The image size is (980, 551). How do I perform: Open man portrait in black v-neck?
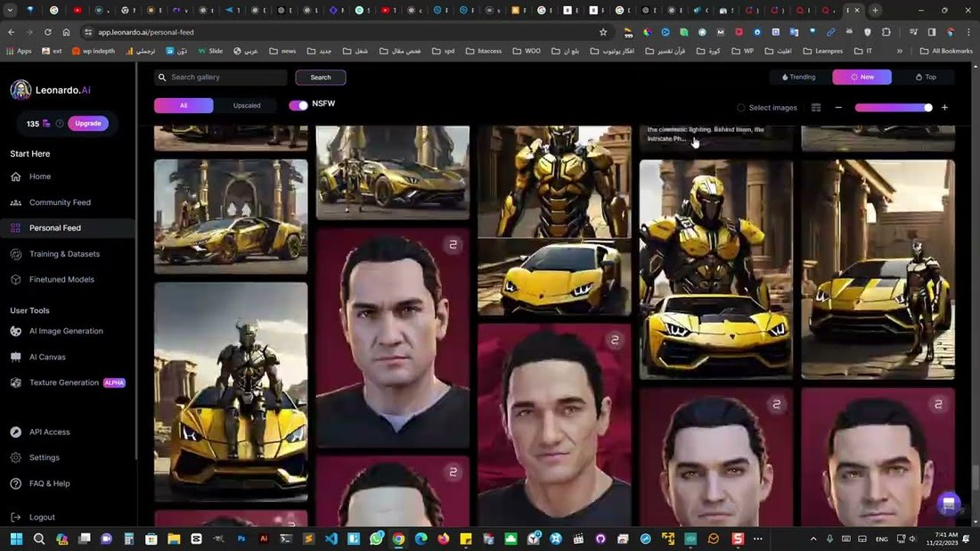(393, 338)
